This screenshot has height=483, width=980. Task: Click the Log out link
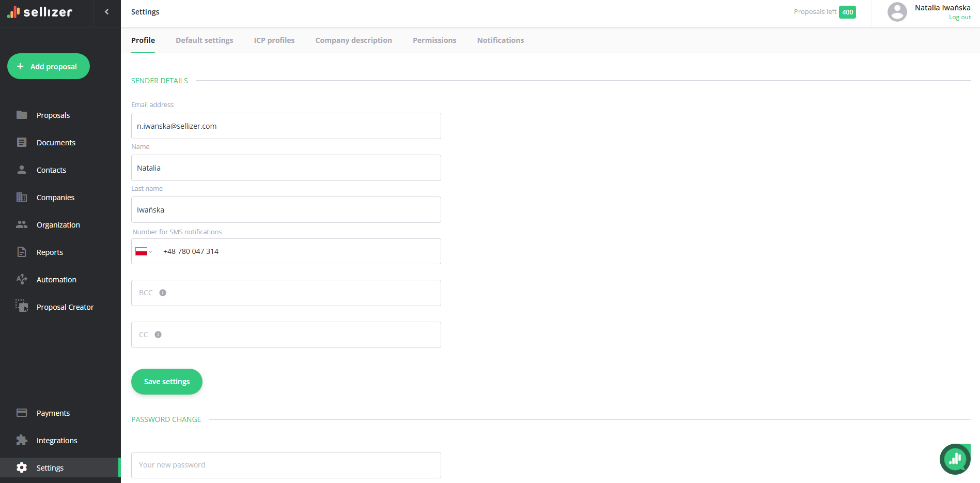point(959,18)
